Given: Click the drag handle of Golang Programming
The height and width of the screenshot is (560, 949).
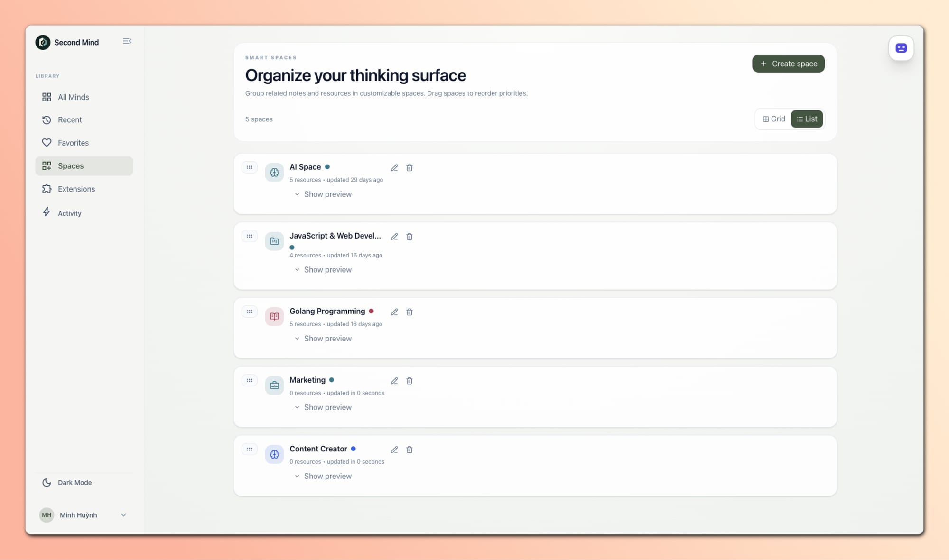Looking at the screenshot, I should coord(250,312).
